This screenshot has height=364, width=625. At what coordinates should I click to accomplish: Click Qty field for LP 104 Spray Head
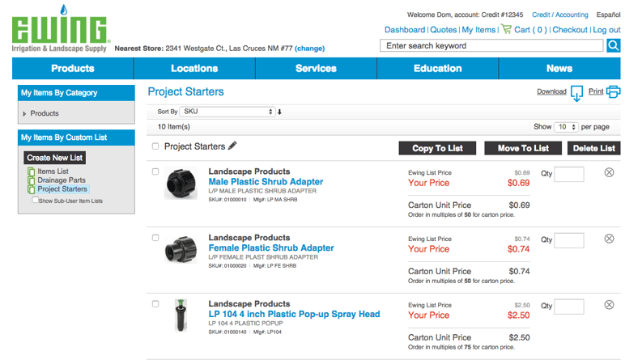click(569, 307)
